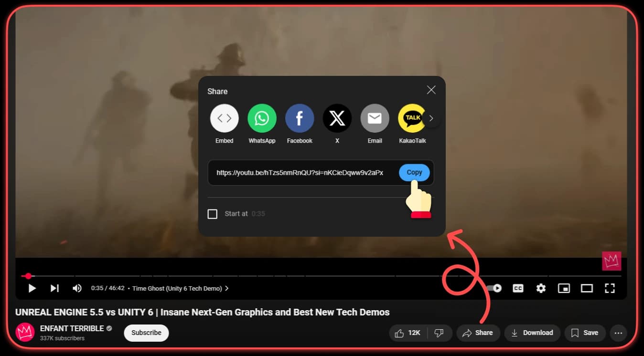Click the 337K subscribers text
Image resolution: width=644 pixels, height=356 pixels.
tap(62, 338)
